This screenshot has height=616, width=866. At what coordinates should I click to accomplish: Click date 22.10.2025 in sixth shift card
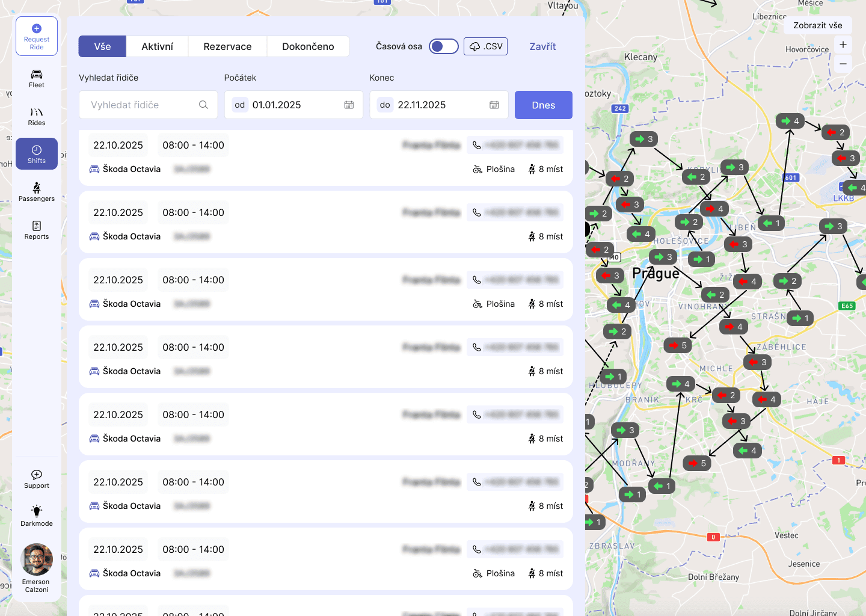[x=118, y=482]
